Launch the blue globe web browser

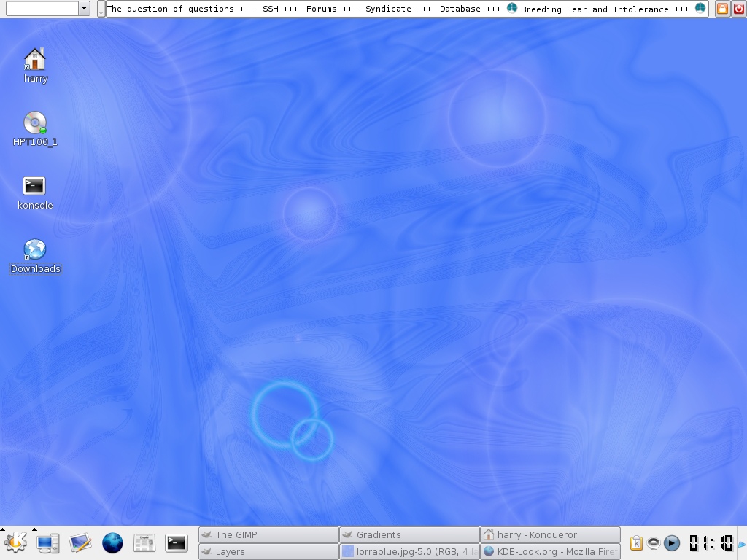point(112,542)
